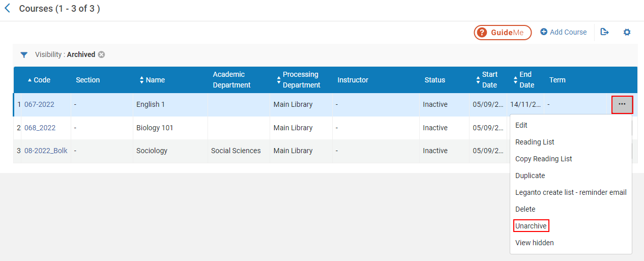Click the ellipsis row actions button
This screenshot has height=261, width=644.
click(x=622, y=104)
